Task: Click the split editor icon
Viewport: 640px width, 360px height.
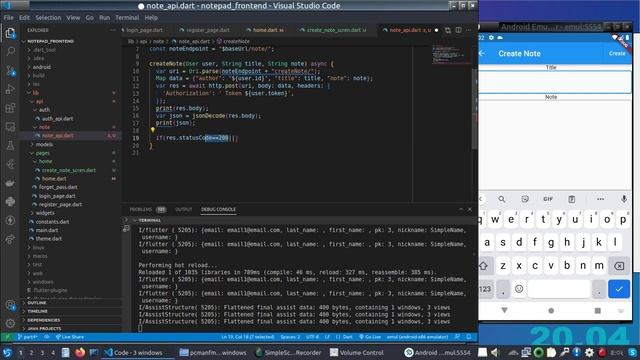Action: pos(458,30)
